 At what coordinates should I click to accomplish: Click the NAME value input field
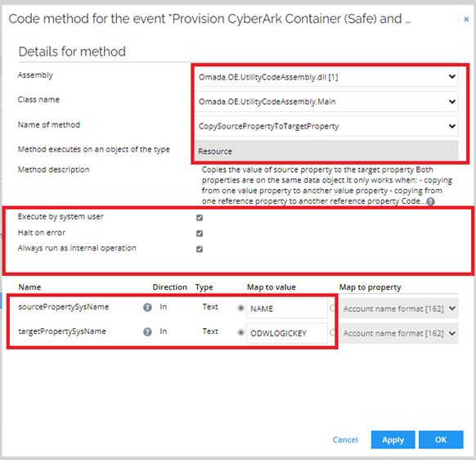point(286,309)
